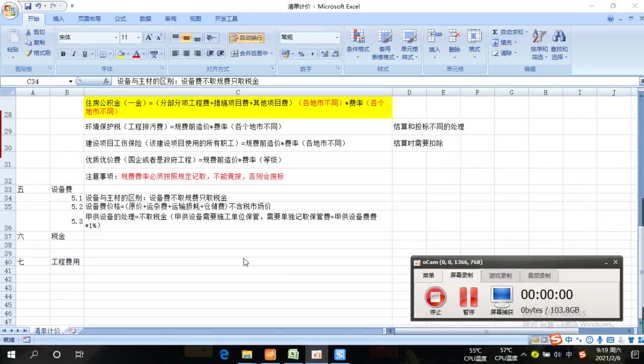Click the Cut (剪切) scissors button
The height and width of the screenshot is (364, 644).
35,32
